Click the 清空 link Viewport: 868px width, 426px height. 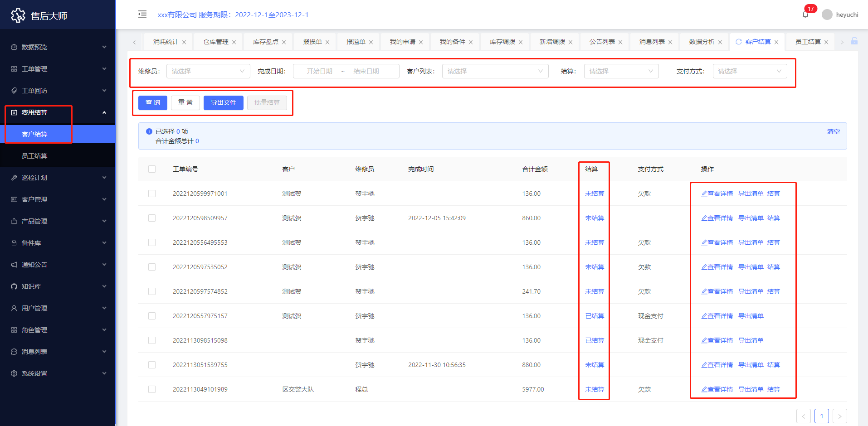pos(833,131)
